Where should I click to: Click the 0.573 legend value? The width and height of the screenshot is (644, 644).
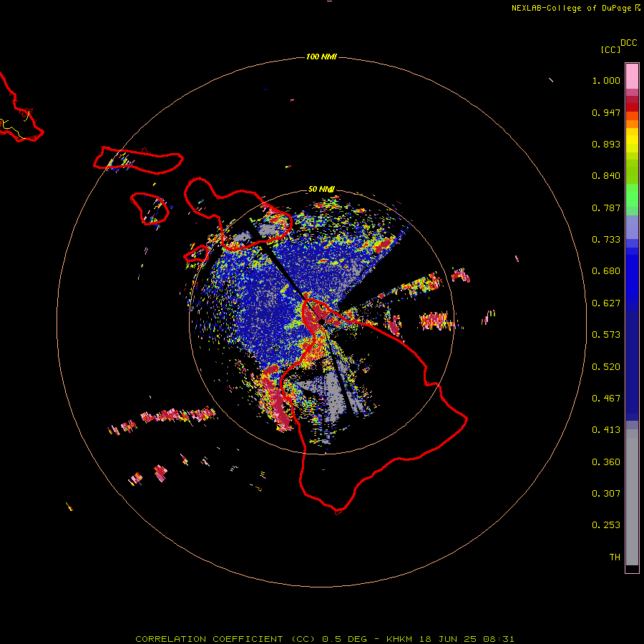click(606, 335)
